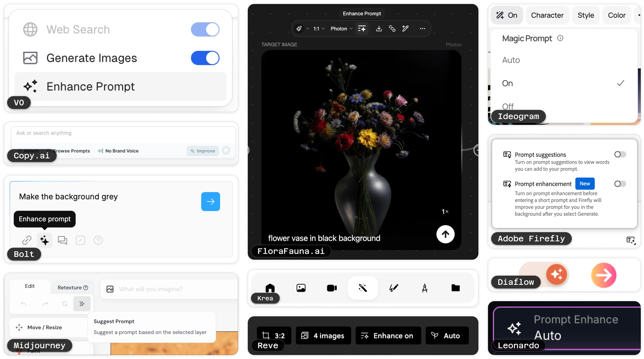Select the magic wand enhance tool in Krea

[363, 288]
